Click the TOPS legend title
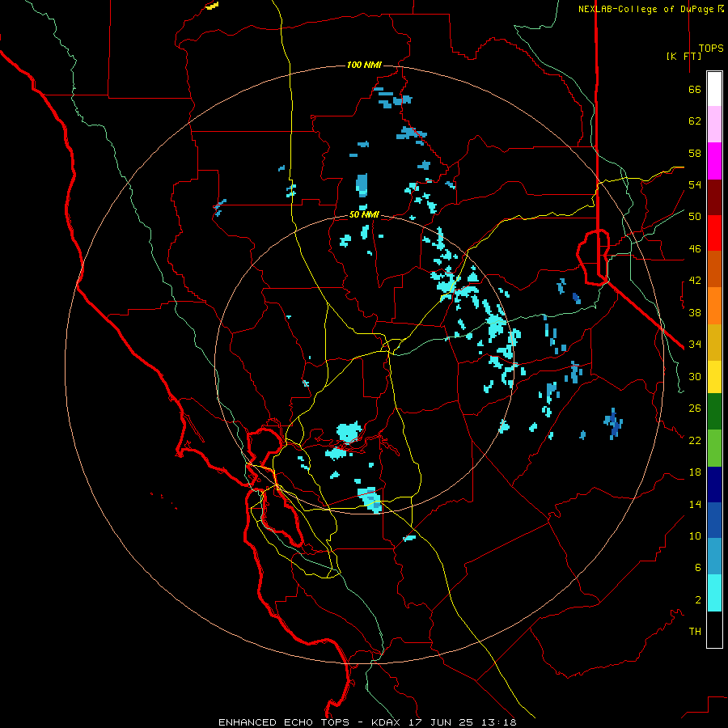The height and width of the screenshot is (728, 728). pos(711,49)
